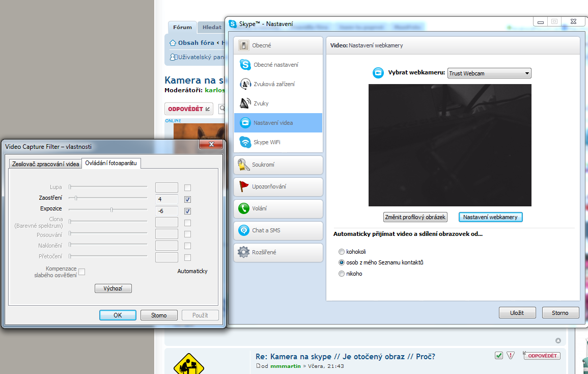Click the Zaostření focus slider
The width and height of the screenshot is (588, 374).
pyautogui.click(x=108, y=198)
